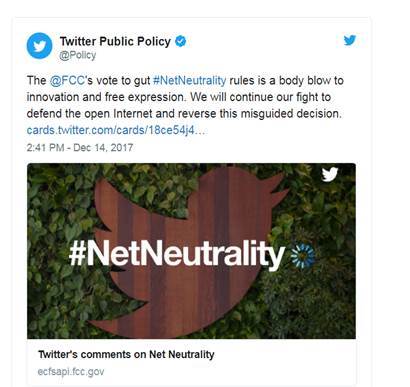Click the 2:41 PM - Dec 14, 2017 timestamp
Image resolution: width=410 pixels, height=387 pixels.
[x=80, y=148]
